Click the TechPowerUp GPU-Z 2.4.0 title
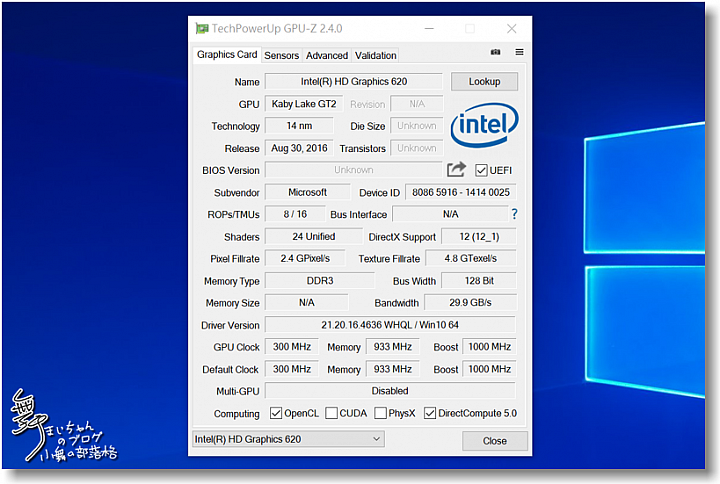Screen dimensions: 720x484 [277, 28]
